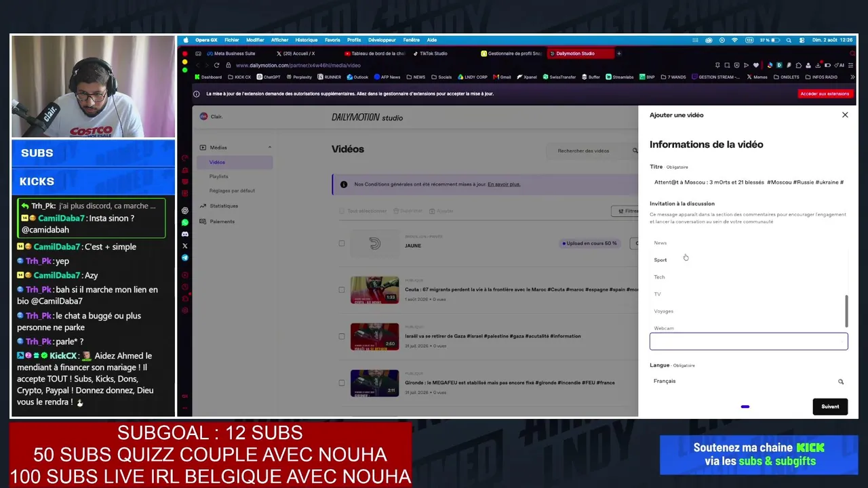This screenshot has height=488, width=868.
Task: Open Playlists in the studio sidebar
Action: click(x=218, y=176)
